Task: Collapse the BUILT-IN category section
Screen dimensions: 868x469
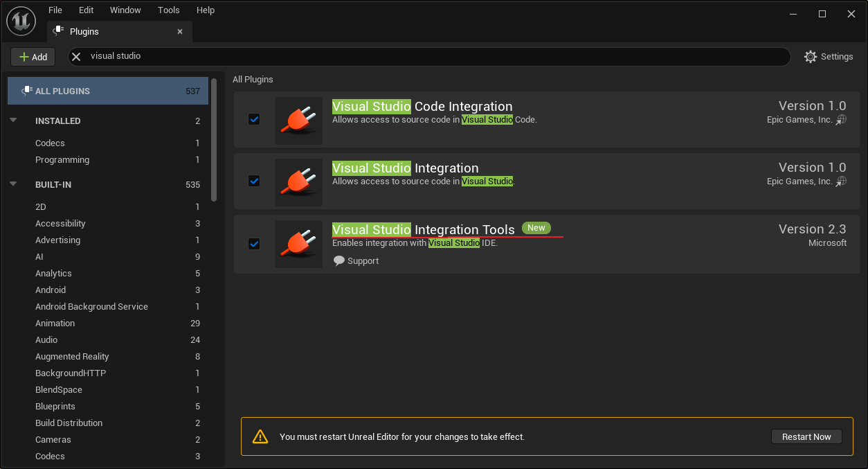Action: pyautogui.click(x=13, y=184)
